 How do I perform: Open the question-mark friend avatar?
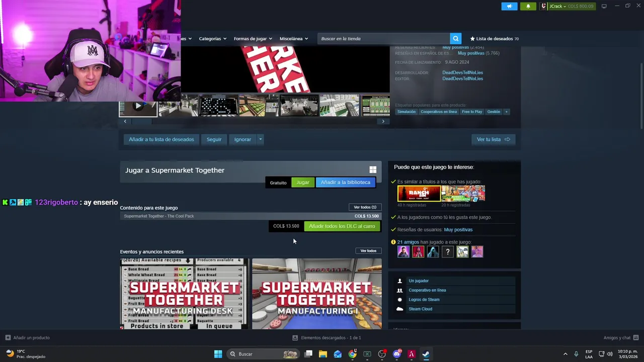(448, 252)
